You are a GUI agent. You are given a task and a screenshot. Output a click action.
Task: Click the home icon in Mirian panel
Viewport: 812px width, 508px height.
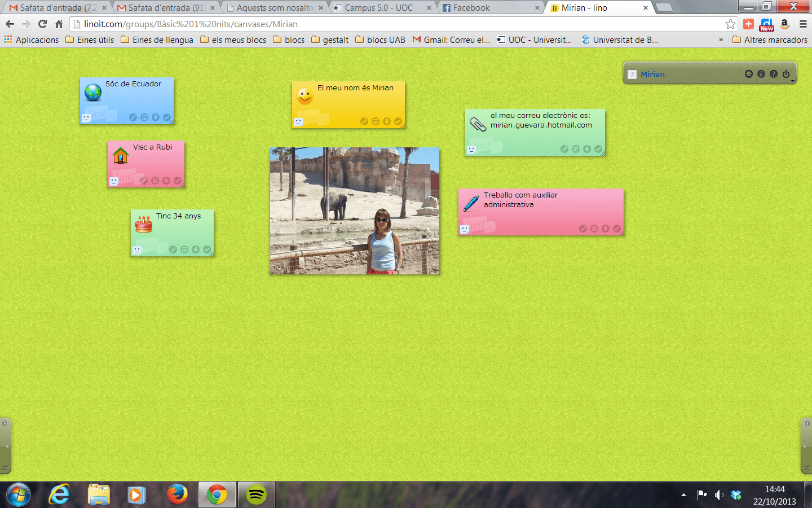[x=748, y=74]
